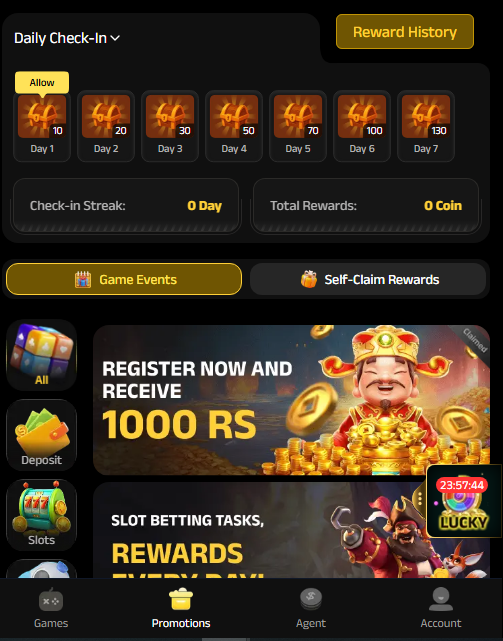Screen dimensions: 503x641
Task: Open the Account page
Action: click(x=441, y=608)
